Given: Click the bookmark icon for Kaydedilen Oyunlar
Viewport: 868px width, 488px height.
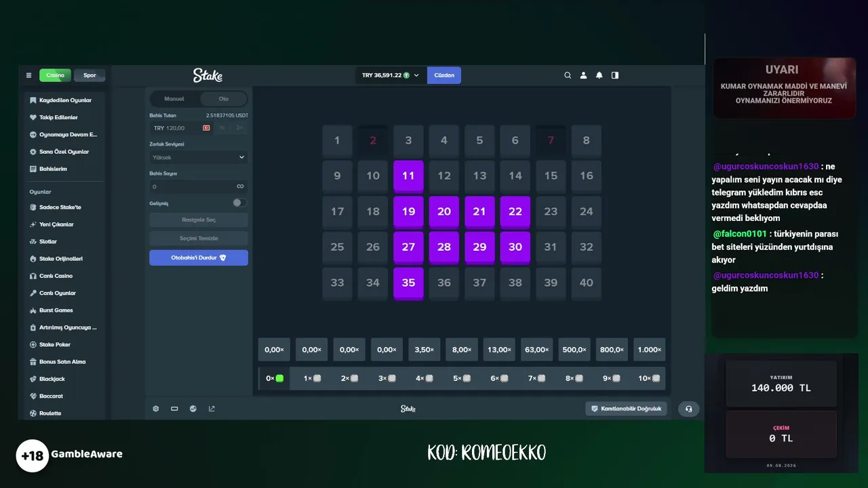Looking at the screenshot, I should point(33,100).
